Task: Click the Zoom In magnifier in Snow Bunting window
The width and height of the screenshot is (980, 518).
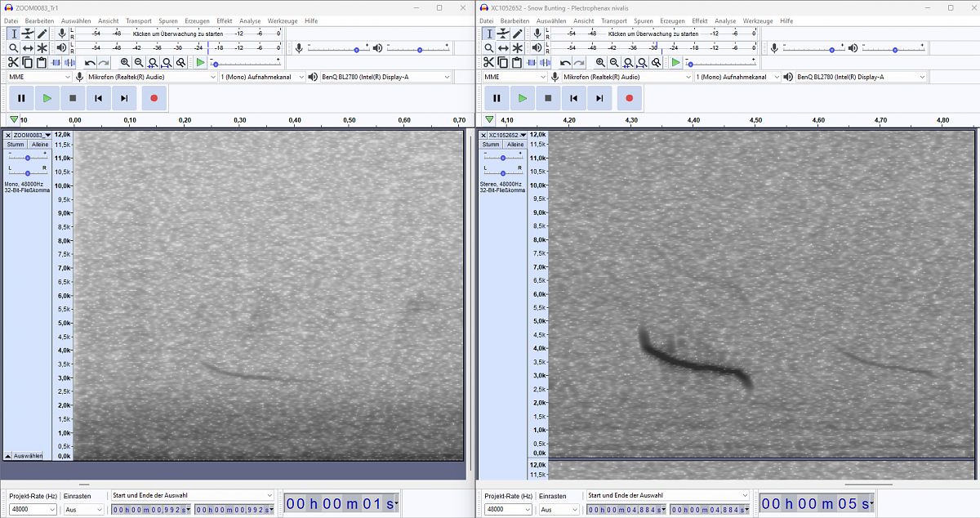Action: (x=600, y=62)
